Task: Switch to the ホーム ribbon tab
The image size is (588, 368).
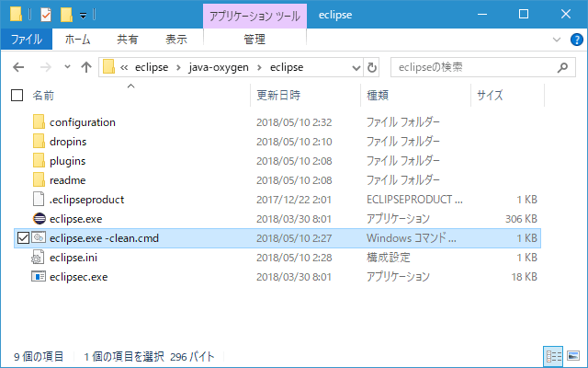Action: pos(77,39)
